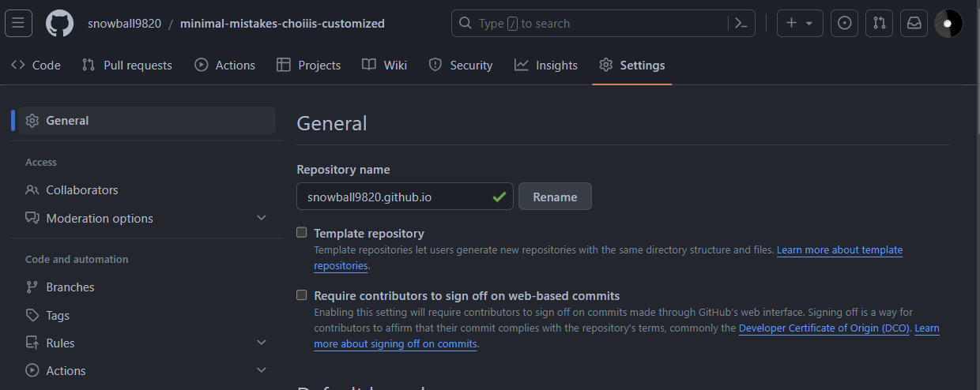Open the pull requests header icon
980x390 pixels.
[879, 23]
